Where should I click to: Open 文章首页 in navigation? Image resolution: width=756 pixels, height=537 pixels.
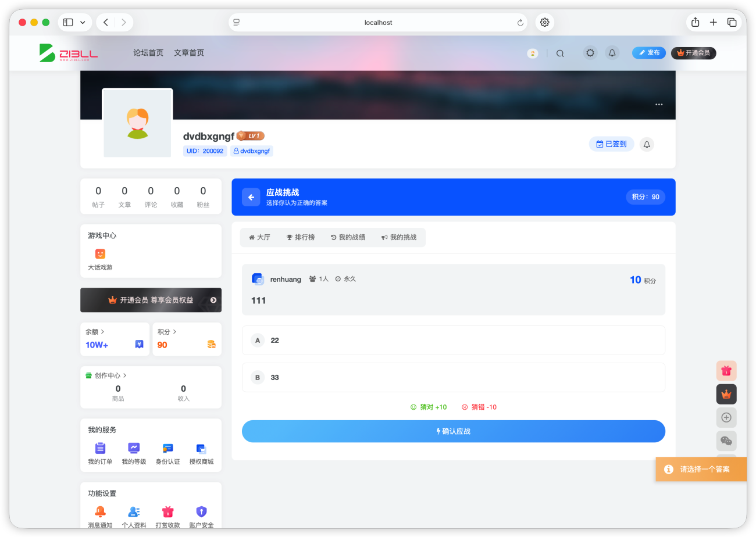click(x=189, y=53)
